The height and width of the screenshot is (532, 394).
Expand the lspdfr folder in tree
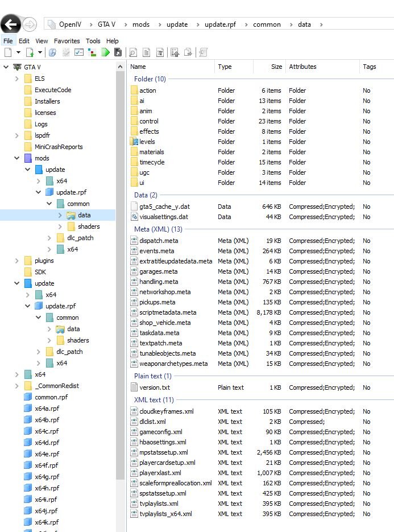16,135
